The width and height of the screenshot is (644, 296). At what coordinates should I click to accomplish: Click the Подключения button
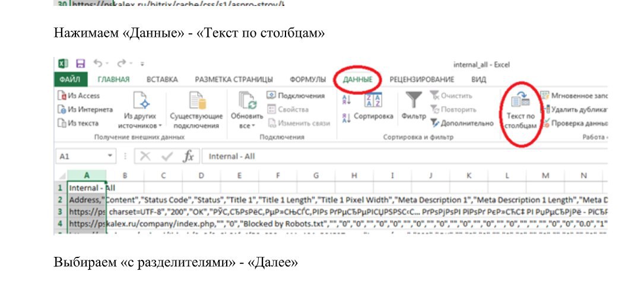click(296, 96)
